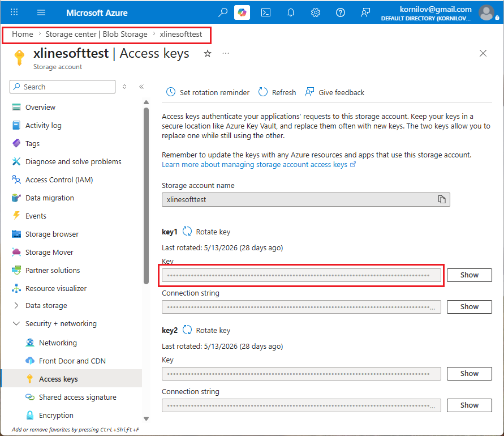Open the feedback icon in header

pyautogui.click(x=365, y=12)
